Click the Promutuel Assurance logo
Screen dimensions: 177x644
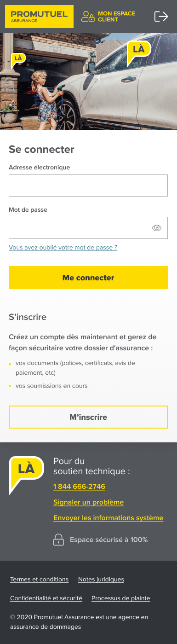click(39, 17)
